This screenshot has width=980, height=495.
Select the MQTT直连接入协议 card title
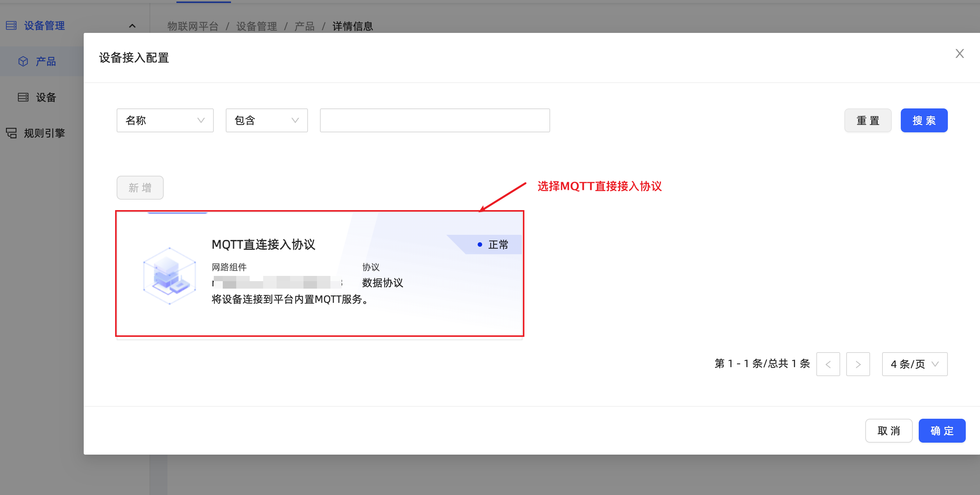(263, 244)
